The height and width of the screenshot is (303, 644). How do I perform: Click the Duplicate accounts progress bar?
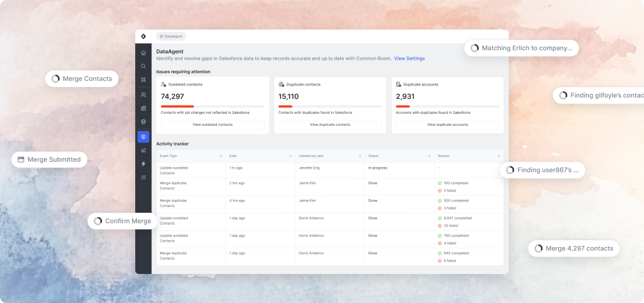pyautogui.click(x=448, y=106)
